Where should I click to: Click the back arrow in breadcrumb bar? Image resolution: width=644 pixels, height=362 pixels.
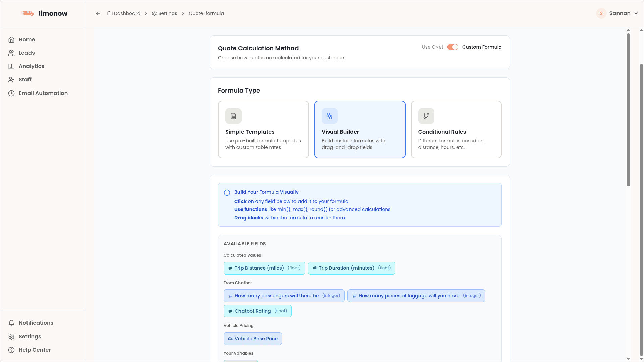point(98,13)
